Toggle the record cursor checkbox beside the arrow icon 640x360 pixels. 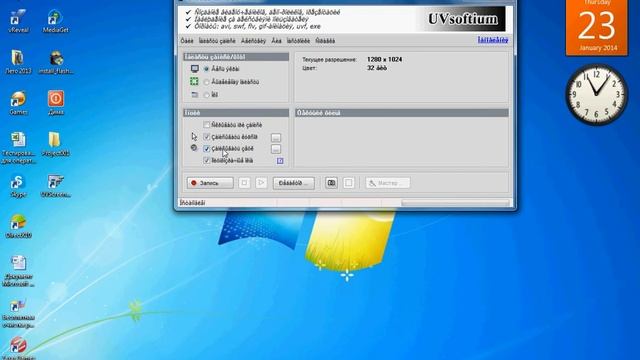207,137
